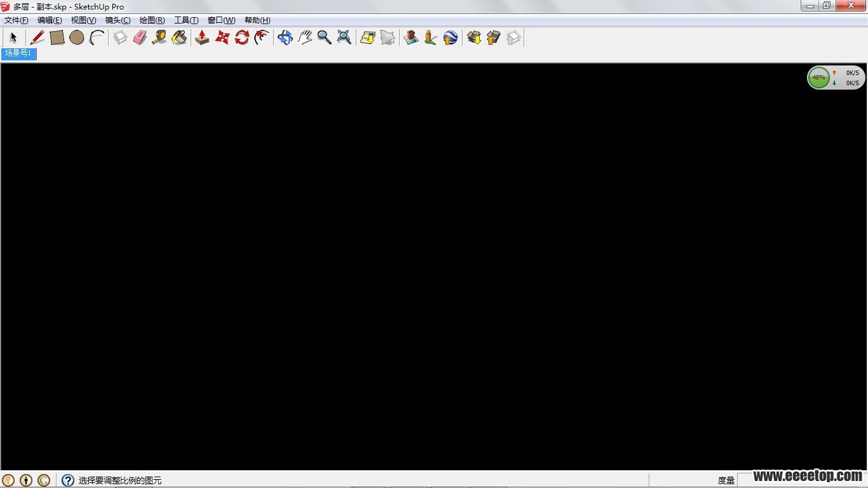Select the Pan hand tool
The image size is (868, 488).
pyautogui.click(x=305, y=37)
